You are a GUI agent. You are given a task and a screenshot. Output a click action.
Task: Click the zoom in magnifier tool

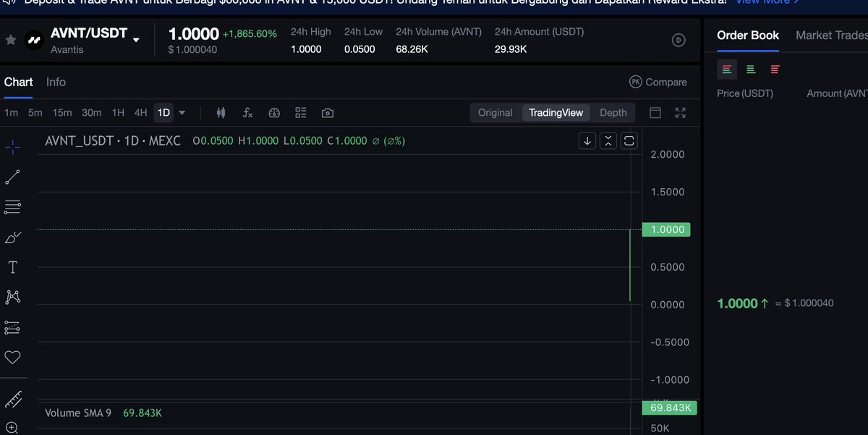pos(13,428)
